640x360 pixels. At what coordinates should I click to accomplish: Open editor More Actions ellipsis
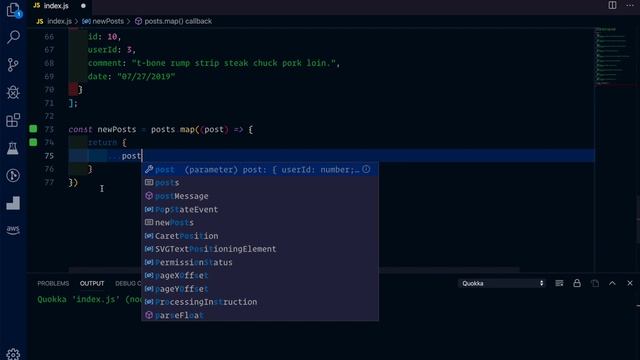coord(630,5)
